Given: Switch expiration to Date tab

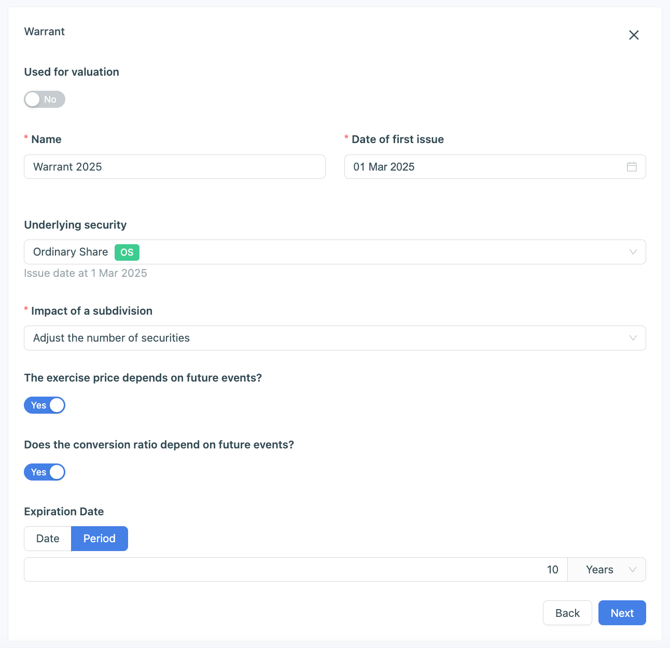Looking at the screenshot, I should click(48, 538).
